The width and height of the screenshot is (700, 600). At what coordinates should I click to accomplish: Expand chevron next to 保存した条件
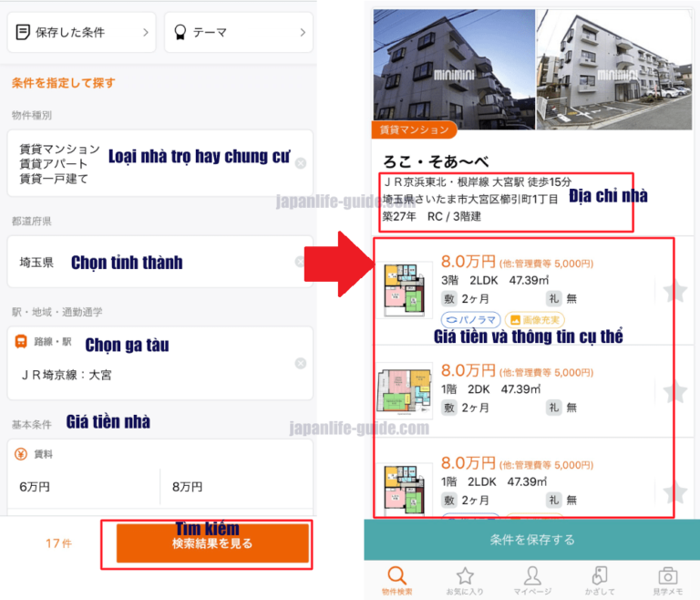click(145, 32)
